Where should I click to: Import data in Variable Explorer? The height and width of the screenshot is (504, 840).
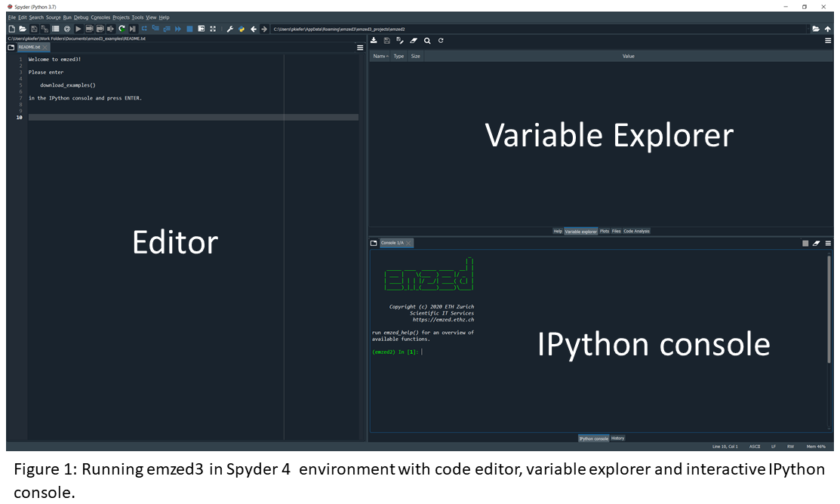pos(374,41)
